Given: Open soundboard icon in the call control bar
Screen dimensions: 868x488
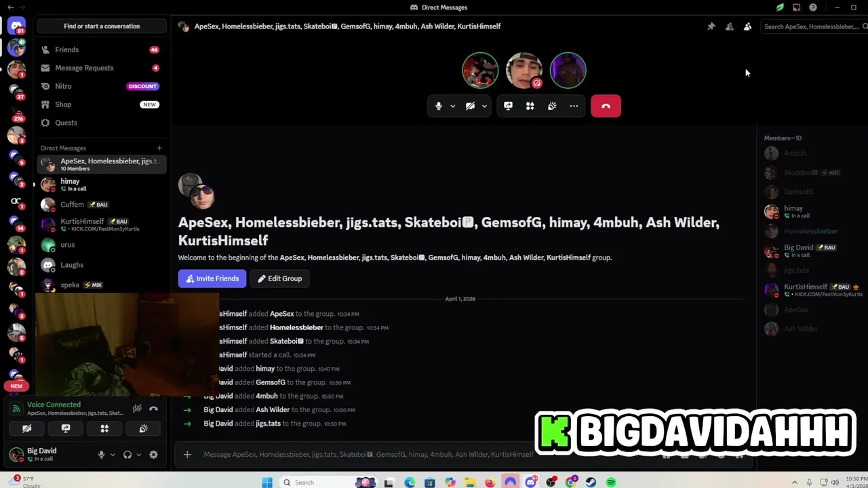Looking at the screenshot, I should (552, 106).
